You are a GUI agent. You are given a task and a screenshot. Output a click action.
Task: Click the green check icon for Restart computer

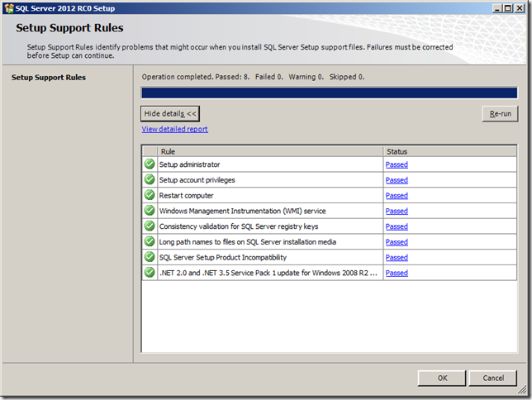[x=150, y=196]
